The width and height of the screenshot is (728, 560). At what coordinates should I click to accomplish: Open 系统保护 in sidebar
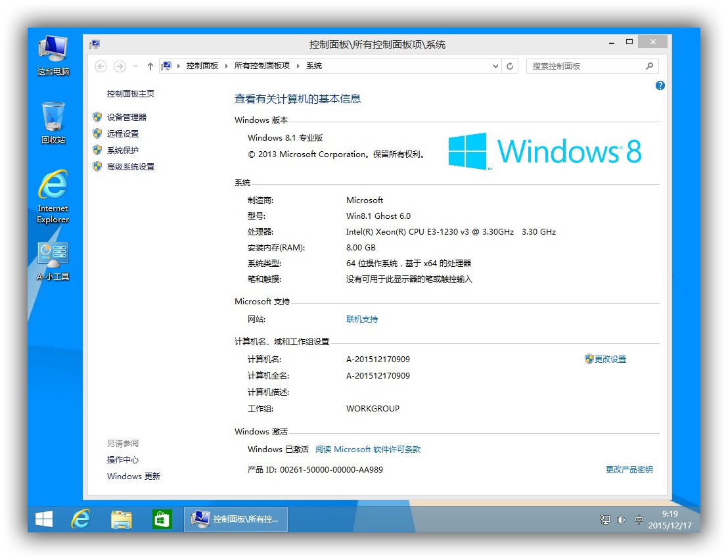pyautogui.click(x=123, y=151)
